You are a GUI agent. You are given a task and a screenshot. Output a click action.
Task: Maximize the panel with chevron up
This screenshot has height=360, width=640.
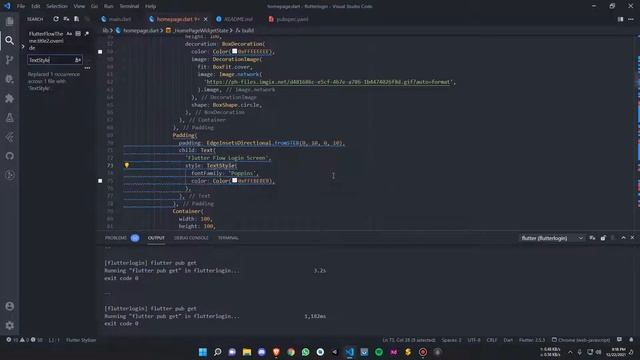623,238
